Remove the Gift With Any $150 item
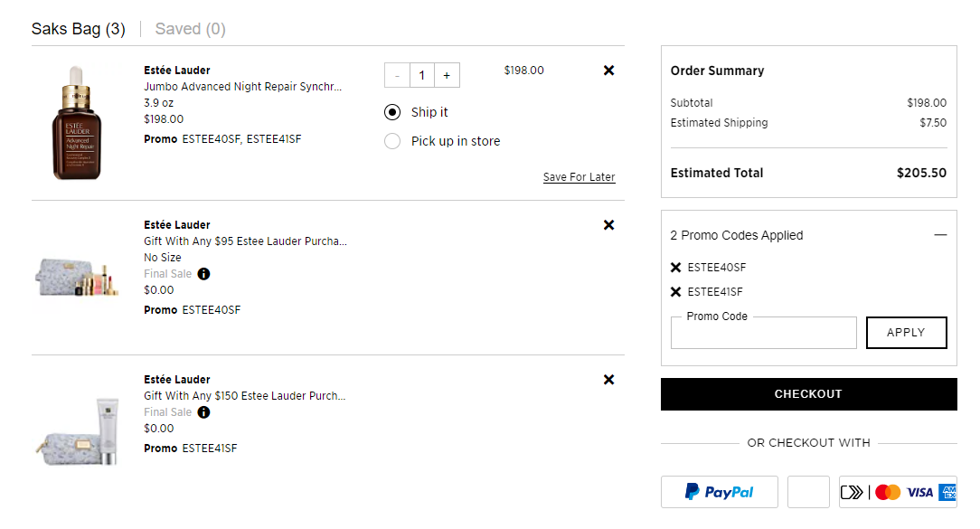 pyautogui.click(x=608, y=380)
